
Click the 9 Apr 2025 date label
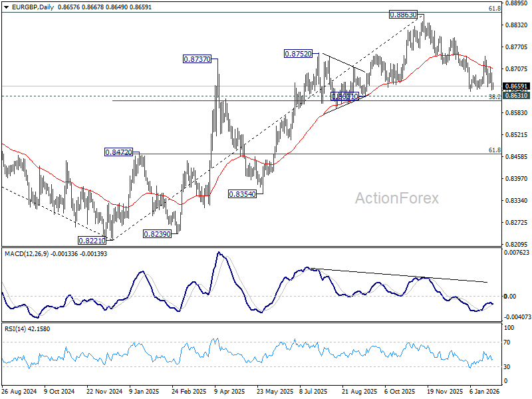(x=229, y=391)
